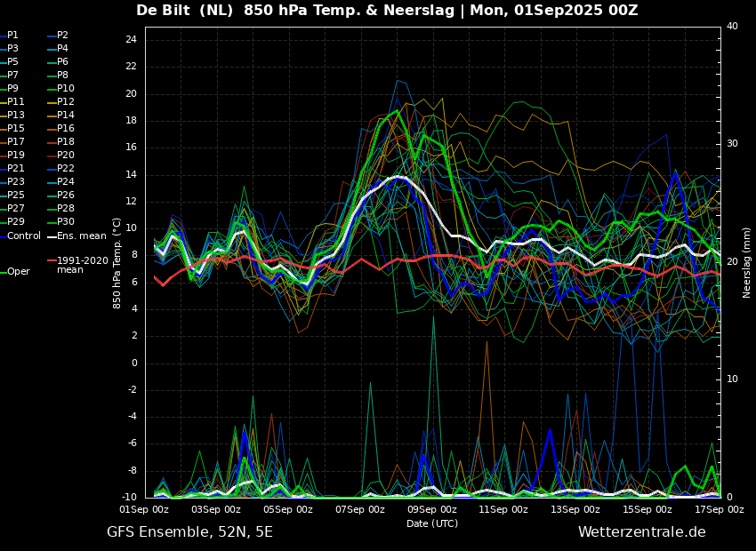Select legend label P12

[x=66, y=101]
